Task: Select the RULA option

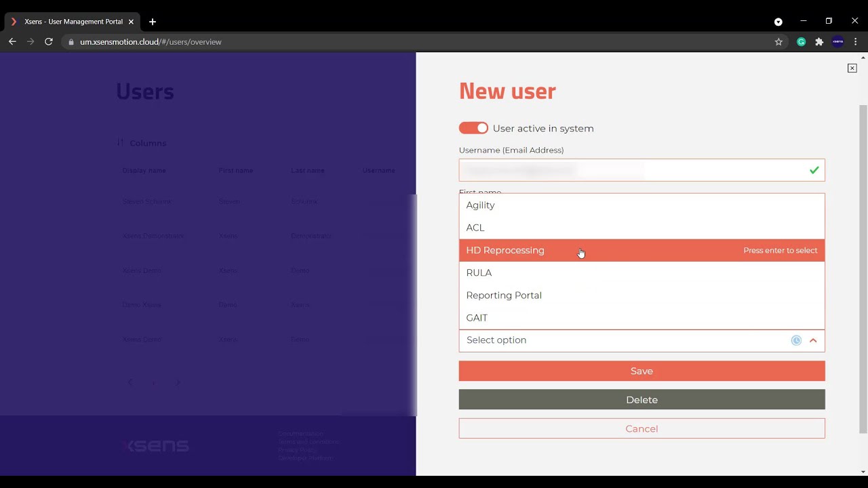Action: (x=642, y=272)
